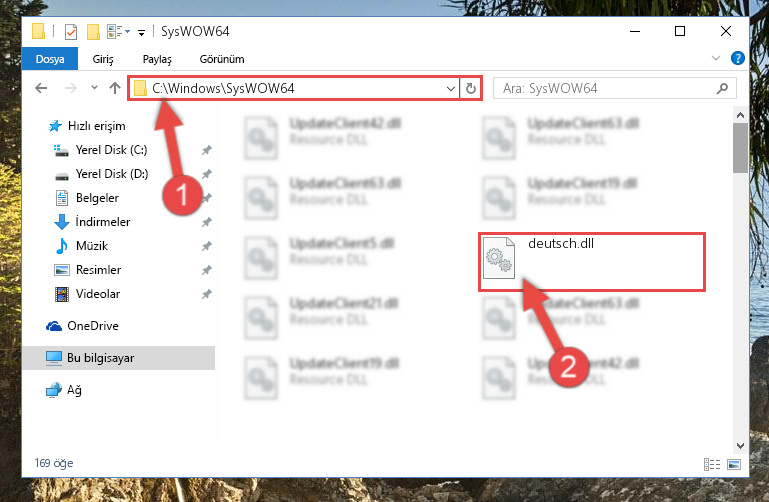This screenshot has width=769, height=502.
Task: Switch to the Görünüm ribbon tab
Action: click(x=222, y=59)
